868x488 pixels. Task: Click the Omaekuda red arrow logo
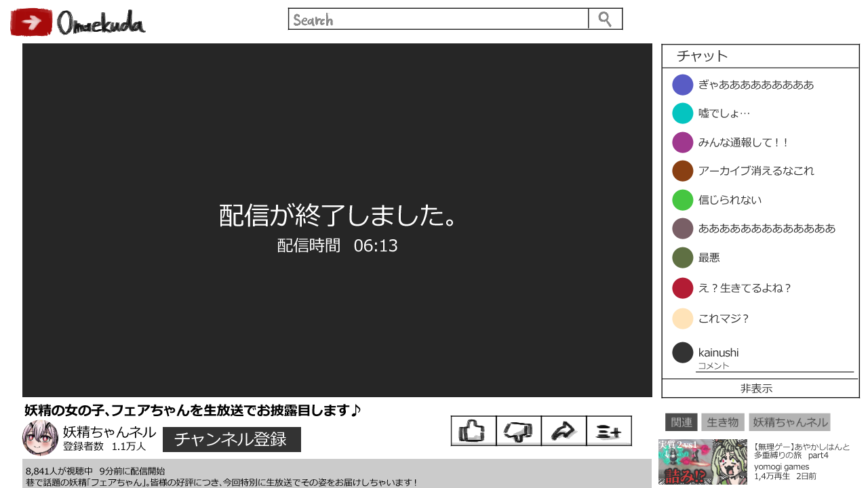31,22
